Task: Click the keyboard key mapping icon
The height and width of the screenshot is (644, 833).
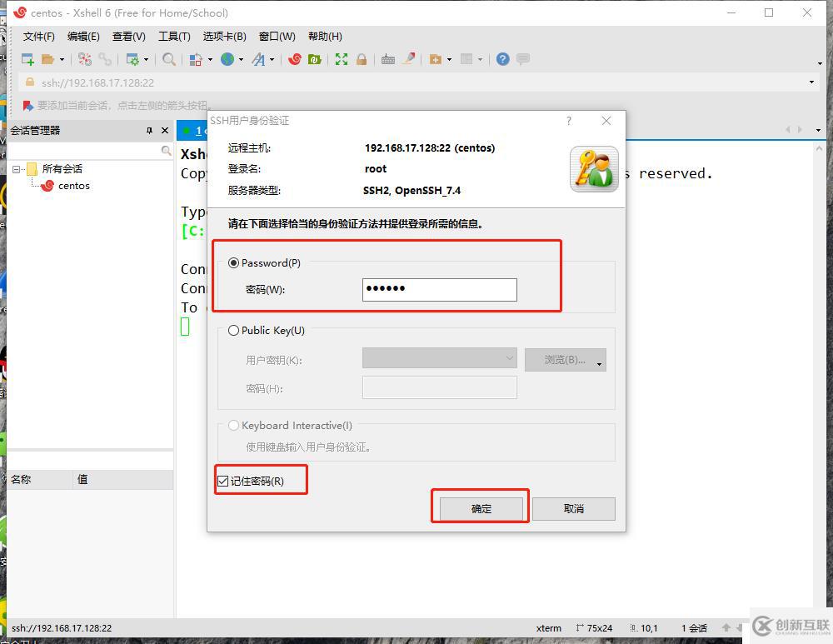Action: tap(388, 59)
